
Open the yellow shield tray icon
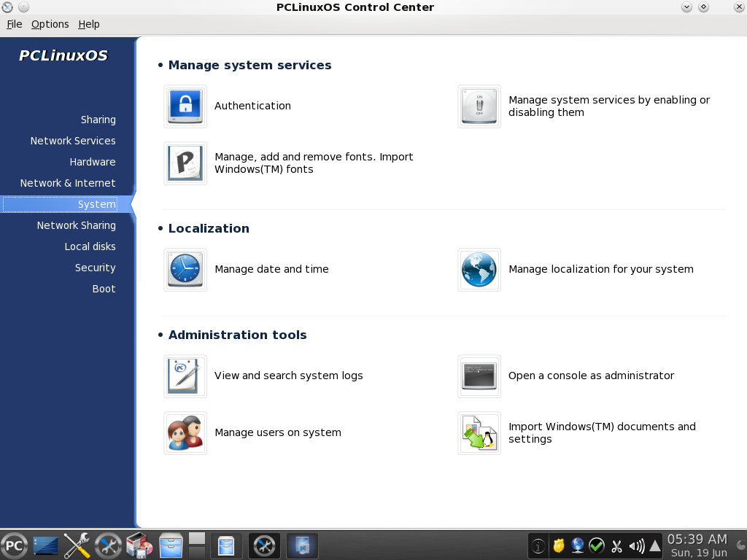[558, 545]
